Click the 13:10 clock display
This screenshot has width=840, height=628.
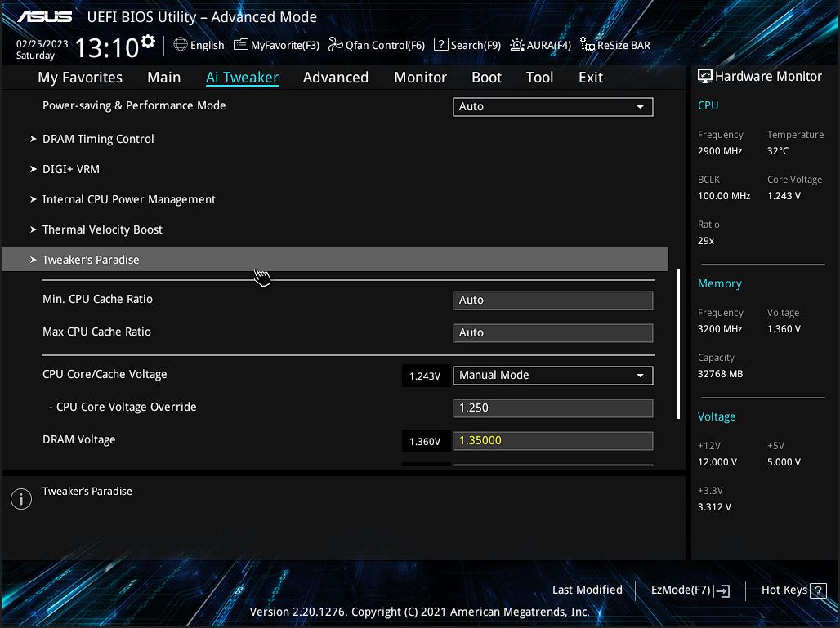(106, 47)
